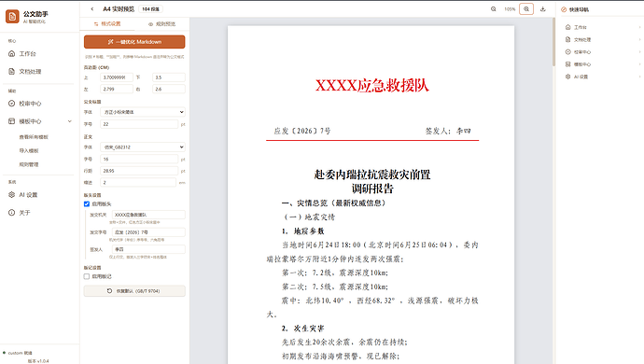Screen dimensions: 644x364
Task: Open the 公文标题 font dropdown 方正小标宋简体
Action: pyautogui.click(x=143, y=112)
